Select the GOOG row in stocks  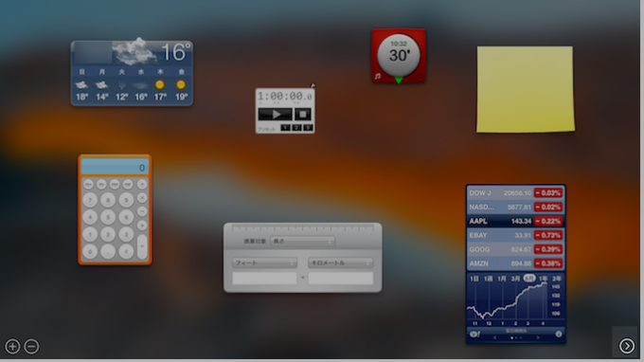point(515,249)
